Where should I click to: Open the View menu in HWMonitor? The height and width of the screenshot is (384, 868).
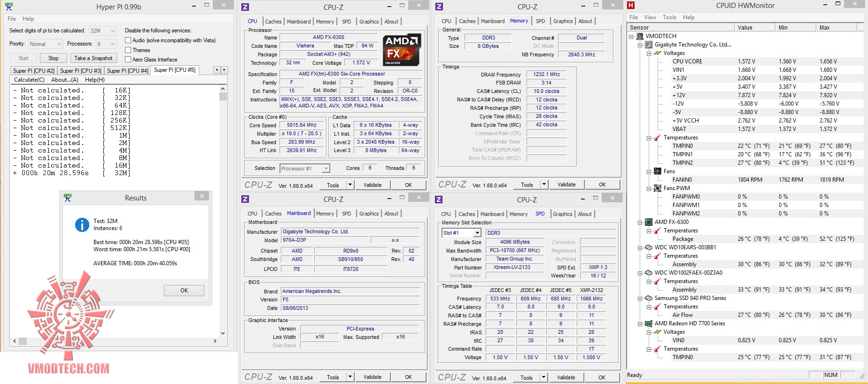[x=651, y=17]
